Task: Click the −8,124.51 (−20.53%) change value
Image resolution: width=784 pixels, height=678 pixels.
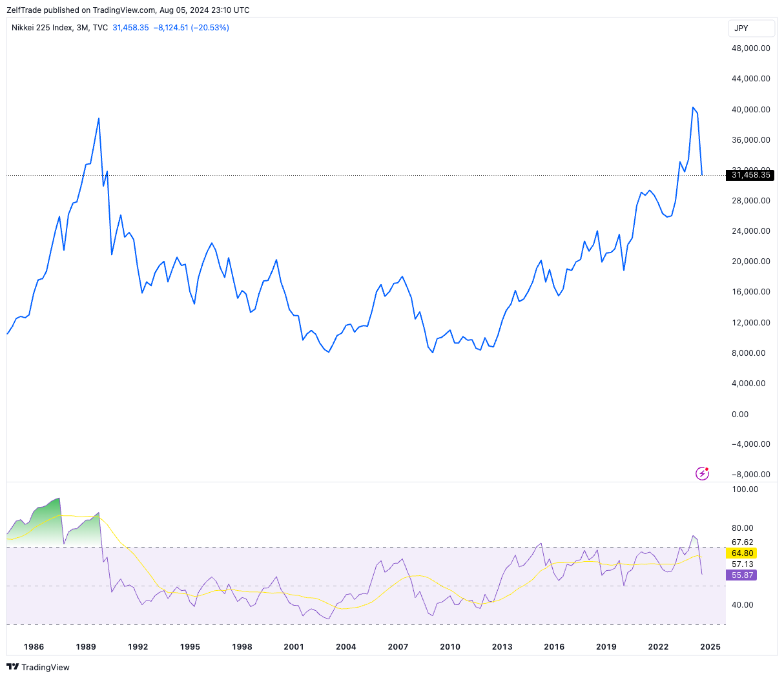Action: click(191, 28)
